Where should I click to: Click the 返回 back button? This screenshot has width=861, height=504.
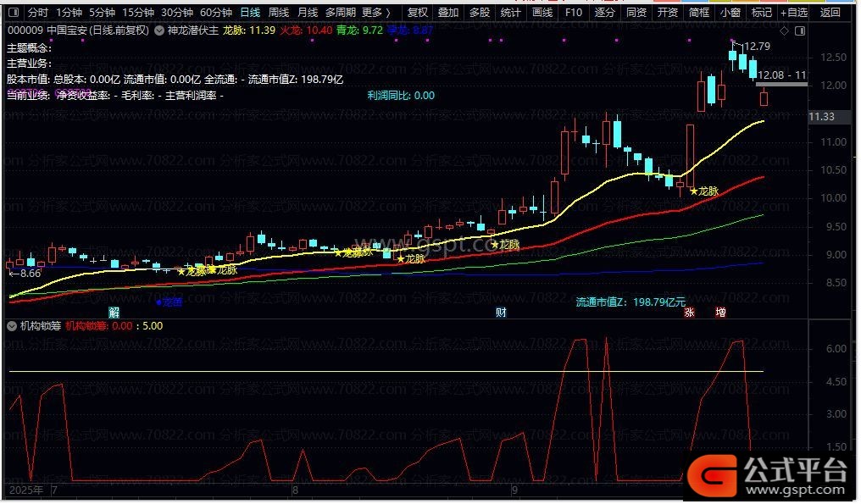[831, 13]
